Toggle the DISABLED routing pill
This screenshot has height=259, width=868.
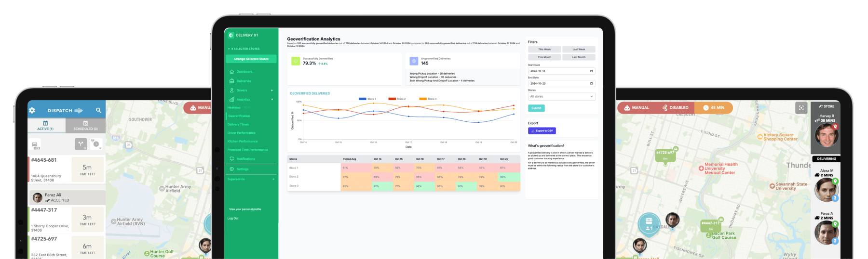coord(675,108)
